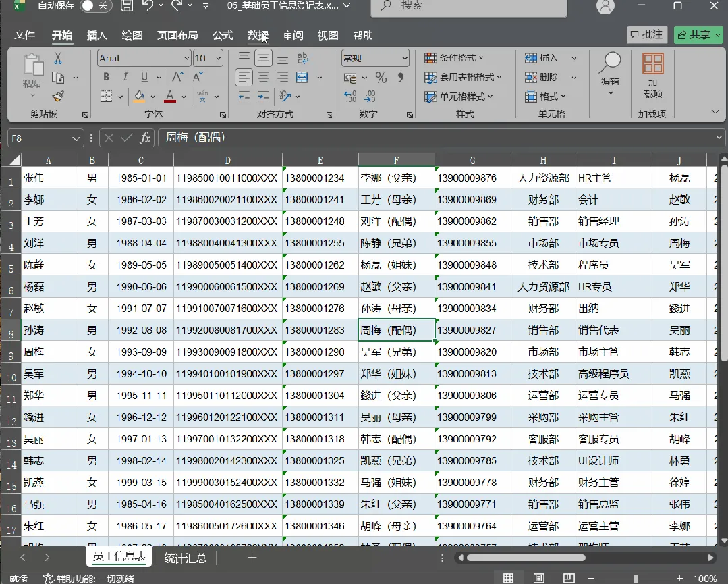The width and height of the screenshot is (728, 584).
Task: Toggle left horizontal alignment
Action: pyautogui.click(x=244, y=77)
